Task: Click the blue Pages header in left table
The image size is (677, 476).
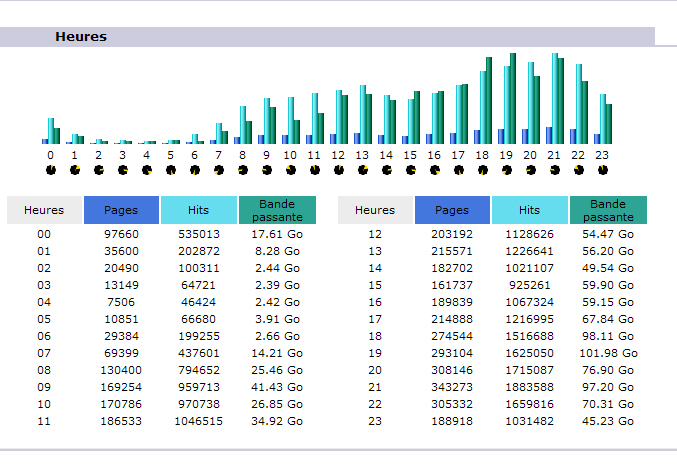Action: [x=121, y=210]
